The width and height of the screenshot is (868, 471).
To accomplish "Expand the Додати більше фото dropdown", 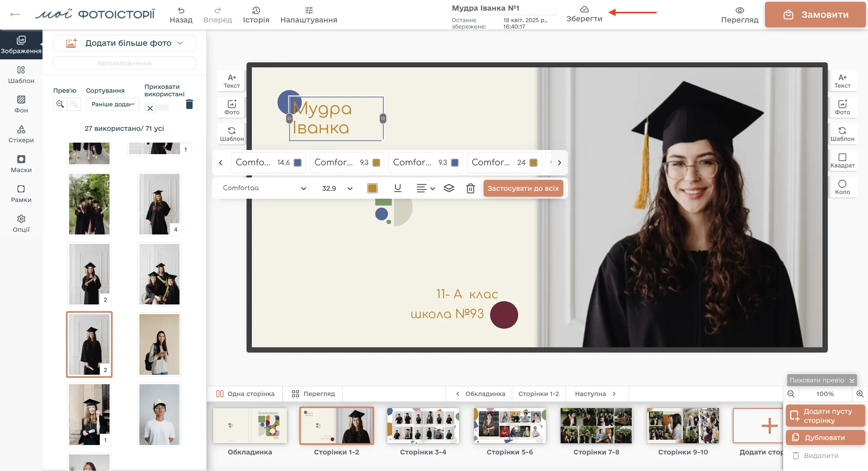I will click(124, 43).
